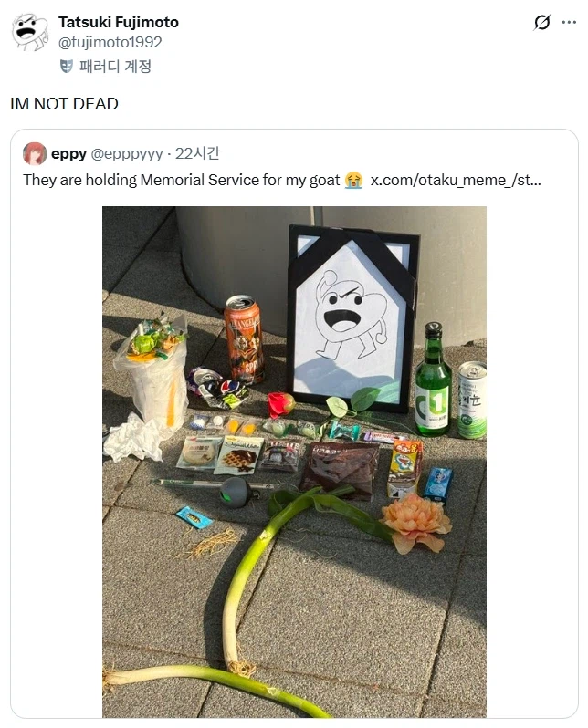Click the parody account mask icon

click(x=67, y=67)
